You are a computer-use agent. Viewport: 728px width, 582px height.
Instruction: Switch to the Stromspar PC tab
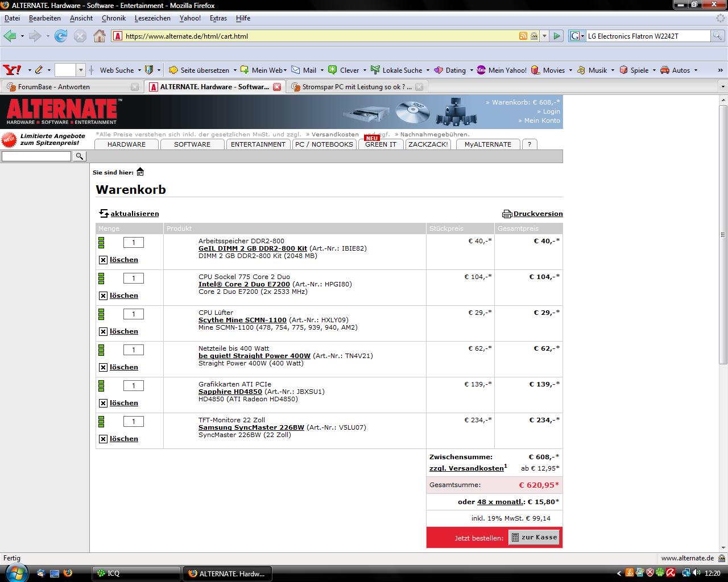(357, 87)
